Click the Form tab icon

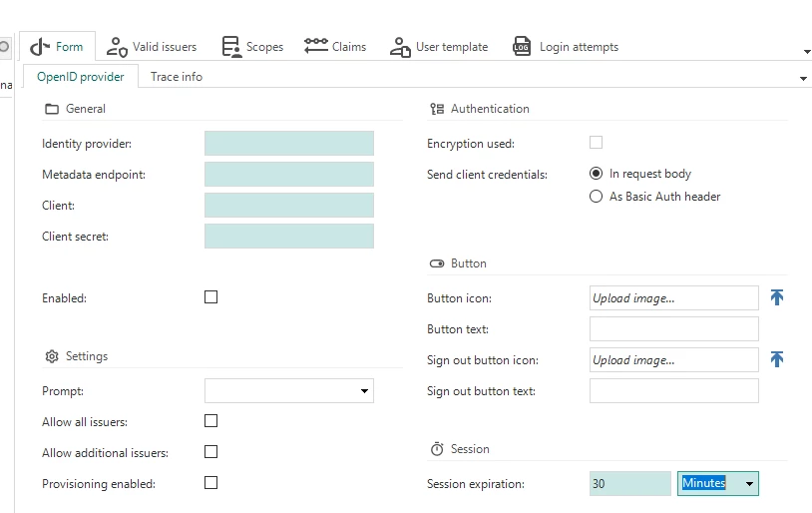[40, 46]
